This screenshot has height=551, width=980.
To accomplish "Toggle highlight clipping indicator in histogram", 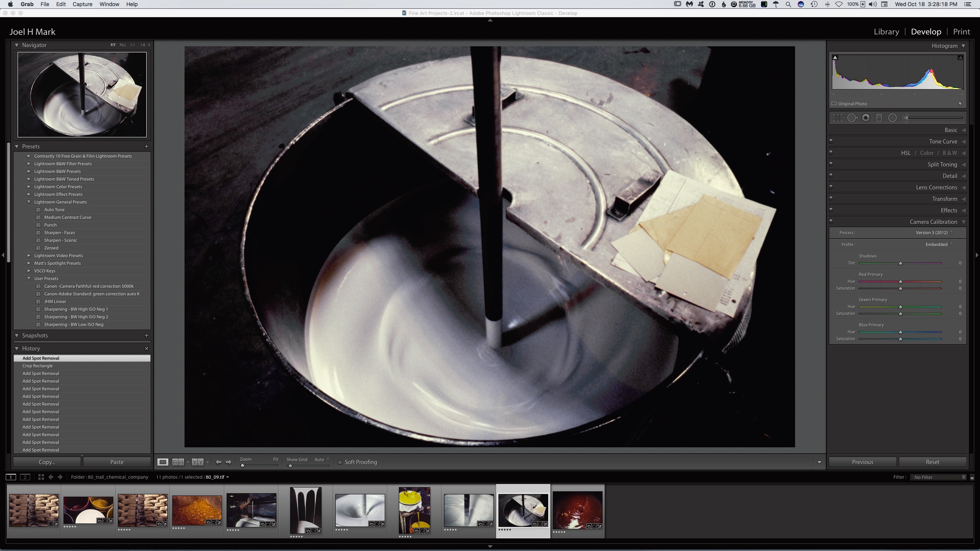I will [960, 57].
